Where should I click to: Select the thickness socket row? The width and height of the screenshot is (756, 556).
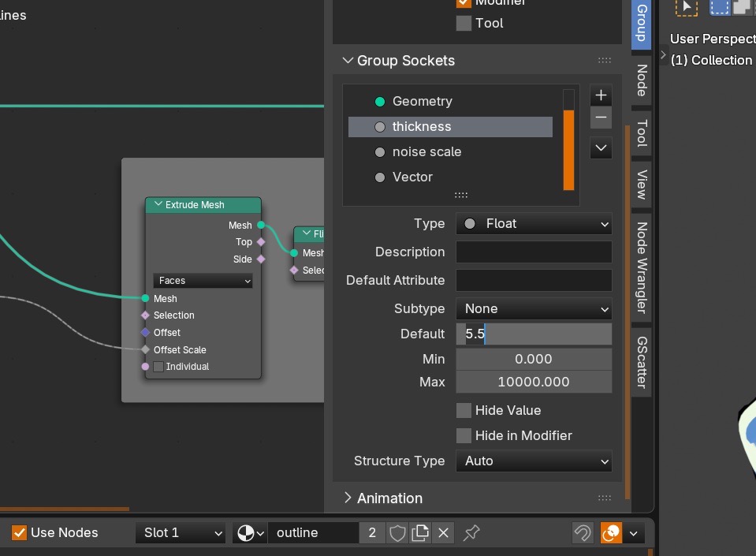(x=450, y=127)
